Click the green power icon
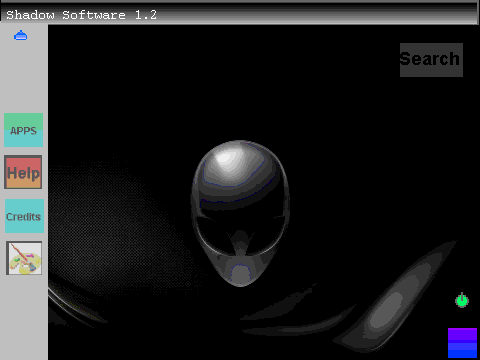The height and width of the screenshot is (360, 480). [x=462, y=300]
